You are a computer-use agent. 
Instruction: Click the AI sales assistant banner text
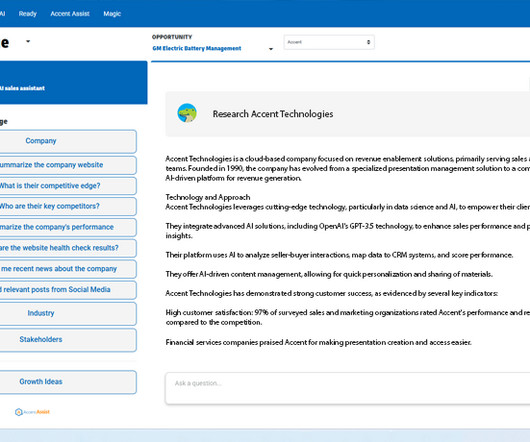click(x=22, y=88)
